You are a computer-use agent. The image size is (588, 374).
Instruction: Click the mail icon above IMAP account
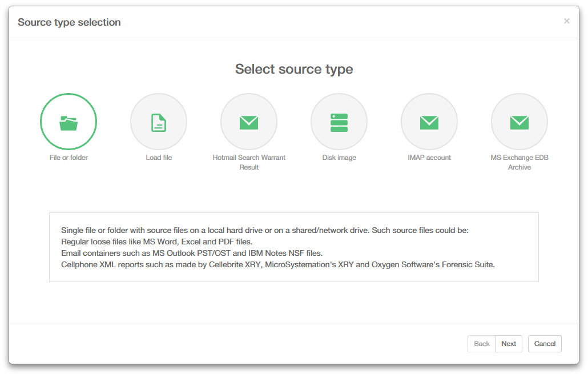tap(429, 122)
